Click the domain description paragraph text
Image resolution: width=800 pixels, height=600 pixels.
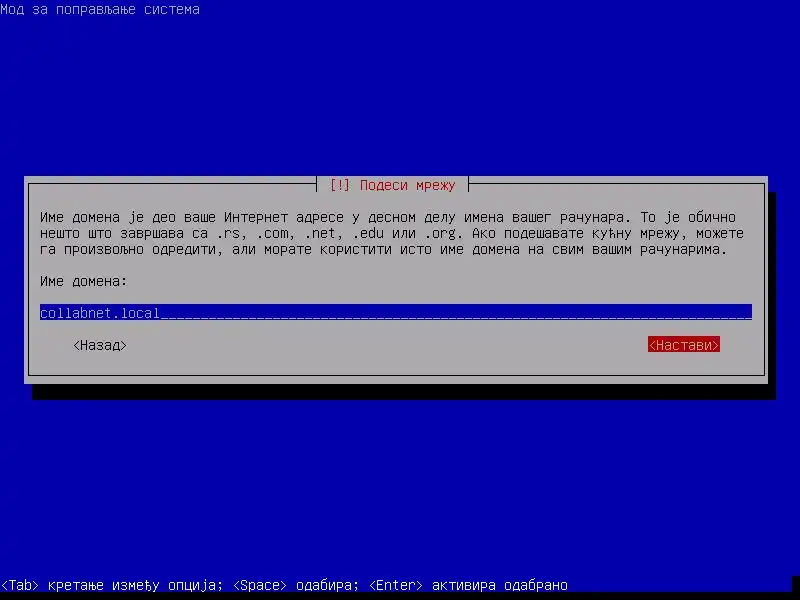click(392, 233)
